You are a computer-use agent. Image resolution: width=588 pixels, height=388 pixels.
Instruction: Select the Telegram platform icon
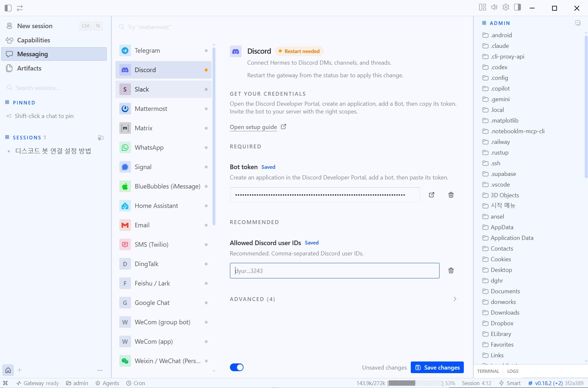click(x=125, y=50)
